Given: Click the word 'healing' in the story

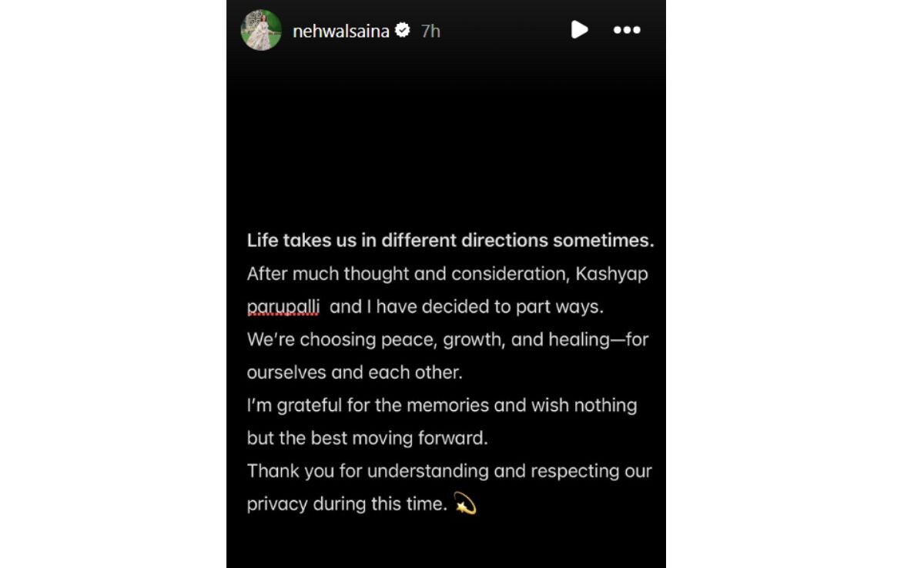Looking at the screenshot, I should (x=578, y=339).
